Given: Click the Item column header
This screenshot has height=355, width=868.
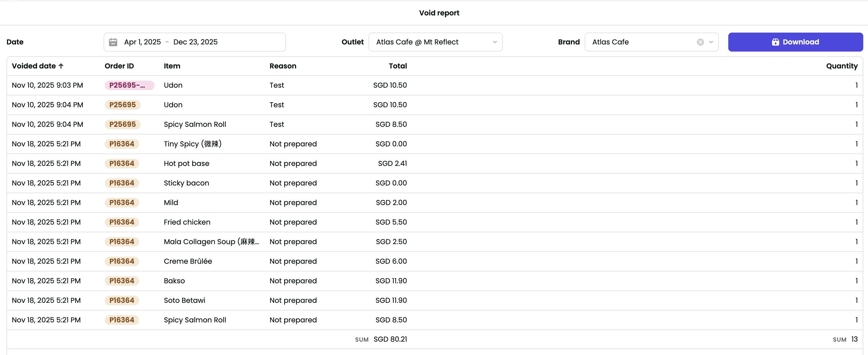Looking at the screenshot, I should (x=172, y=66).
